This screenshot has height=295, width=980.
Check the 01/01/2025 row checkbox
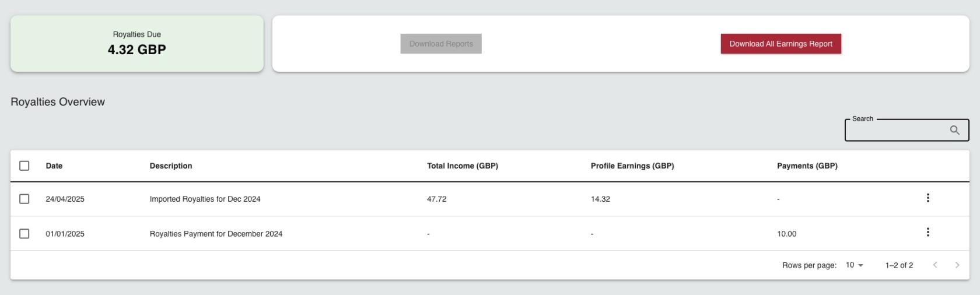[24, 233]
